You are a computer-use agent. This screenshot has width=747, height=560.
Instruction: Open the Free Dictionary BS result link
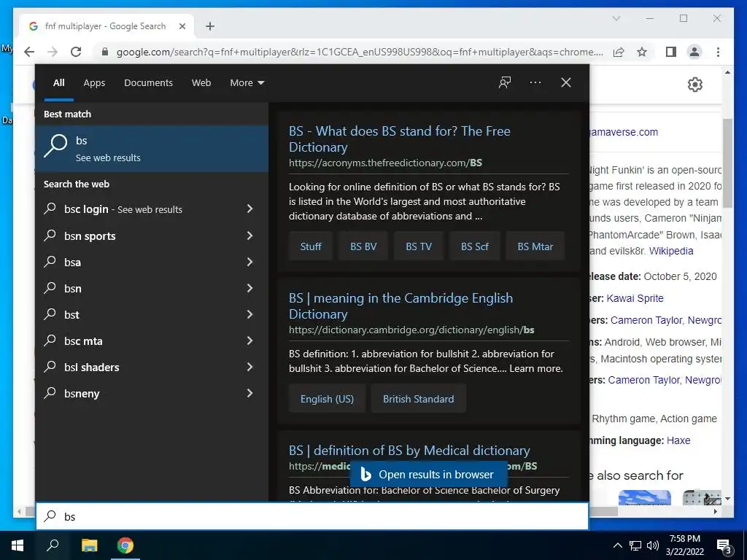[399, 139]
